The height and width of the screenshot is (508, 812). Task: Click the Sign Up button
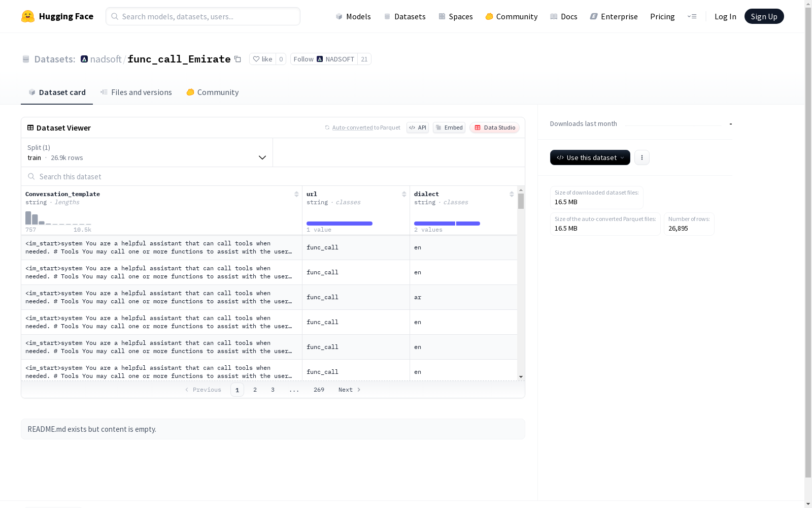[x=764, y=16]
